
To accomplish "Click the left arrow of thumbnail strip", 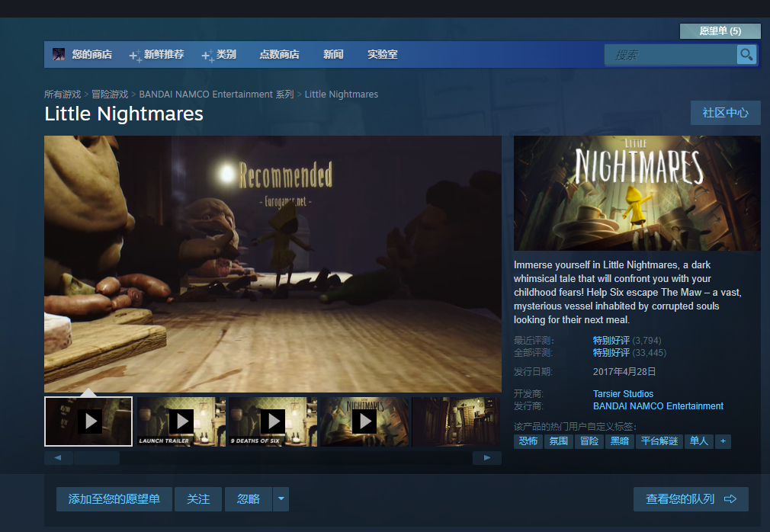I will [58, 458].
